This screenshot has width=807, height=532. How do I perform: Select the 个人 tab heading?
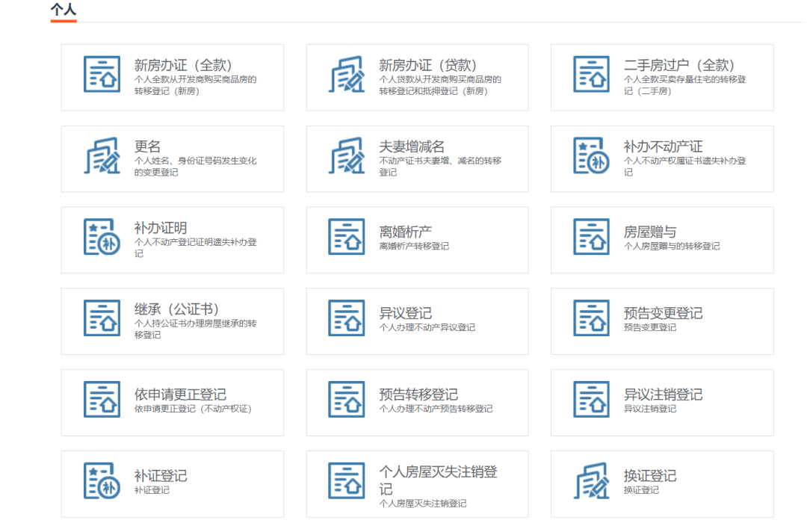pos(64,10)
